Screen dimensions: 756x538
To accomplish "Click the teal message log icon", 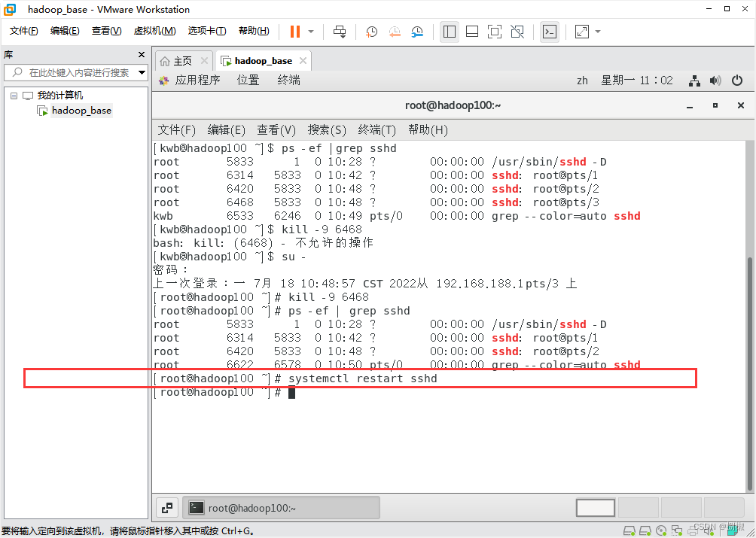I will pyautogui.click(x=733, y=530).
